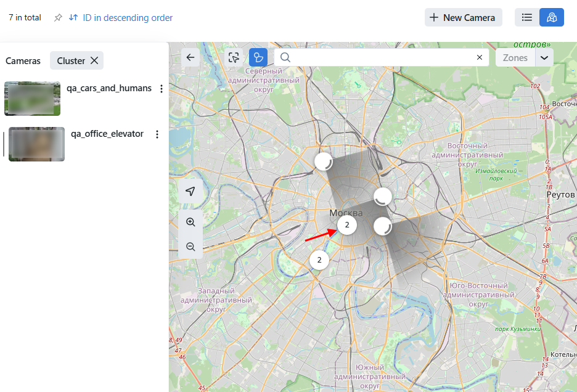Open options menu for qa_office_elevator
Viewport: 577px width, 392px height.
[x=157, y=134]
